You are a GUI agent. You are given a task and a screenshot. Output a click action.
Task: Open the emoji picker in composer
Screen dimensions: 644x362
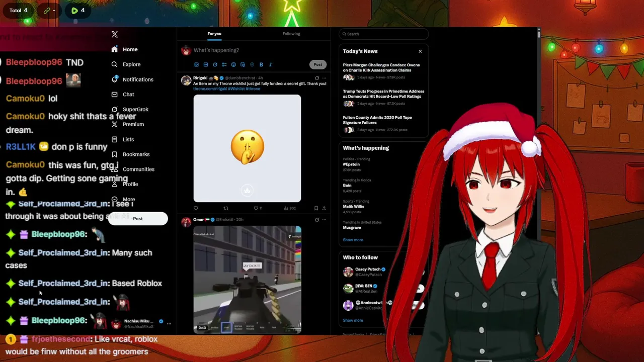tap(233, 64)
